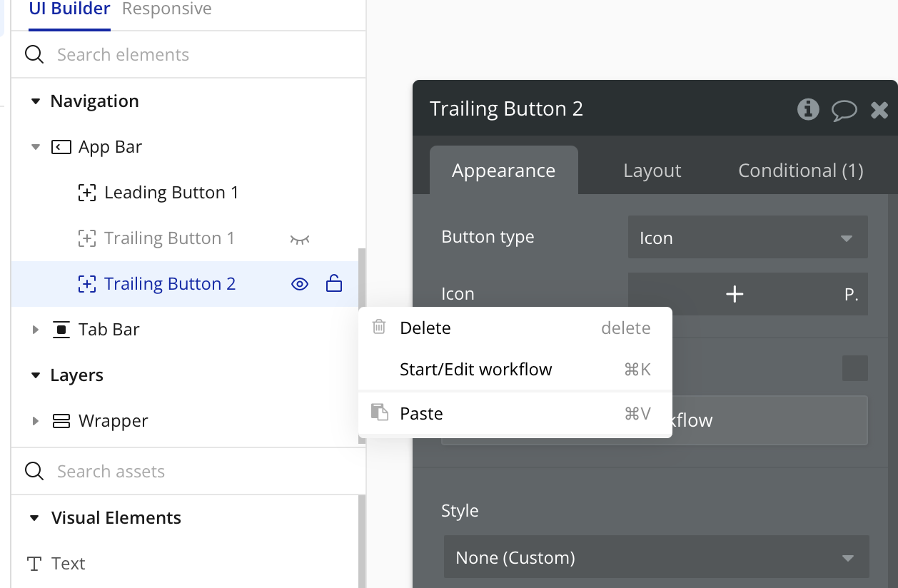Click the Trailing Button 1 group icon
The width and height of the screenshot is (898, 588).
(x=86, y=238)
